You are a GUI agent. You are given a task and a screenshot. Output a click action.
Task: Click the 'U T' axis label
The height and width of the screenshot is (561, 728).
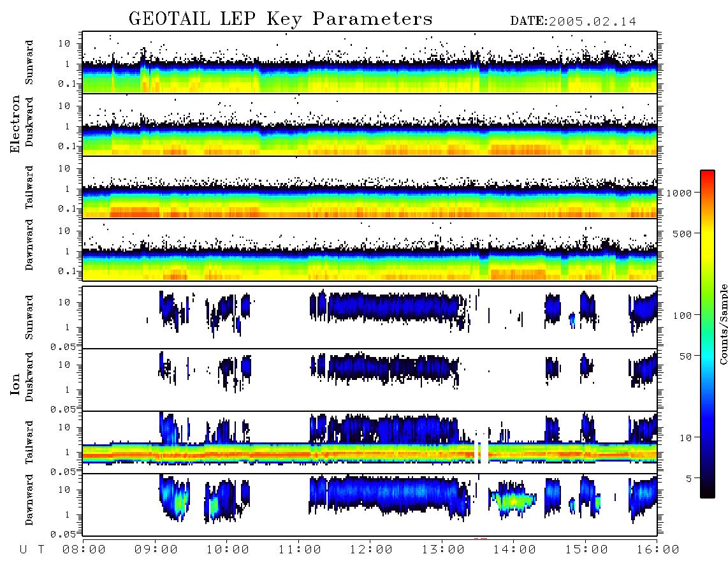point(33,550)
